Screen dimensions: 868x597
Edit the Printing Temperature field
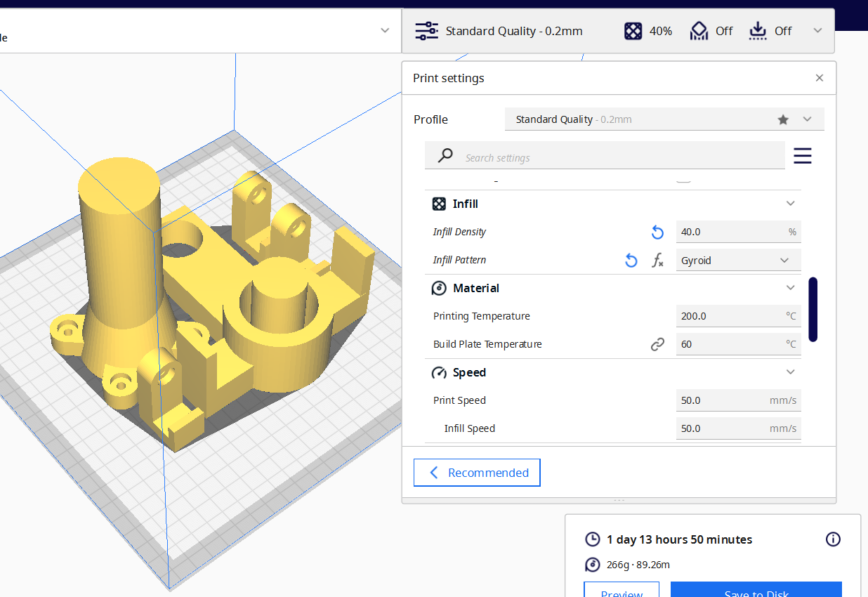(x=738, y=316)
